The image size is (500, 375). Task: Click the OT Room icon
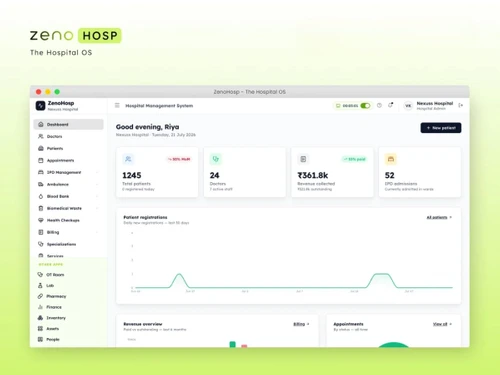40,275
